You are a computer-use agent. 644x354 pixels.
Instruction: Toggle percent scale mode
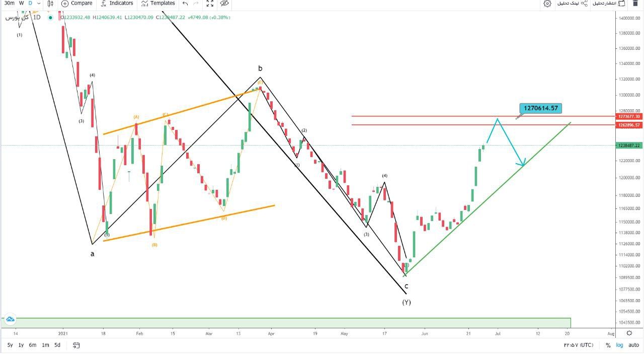click(x=608, y=345)
